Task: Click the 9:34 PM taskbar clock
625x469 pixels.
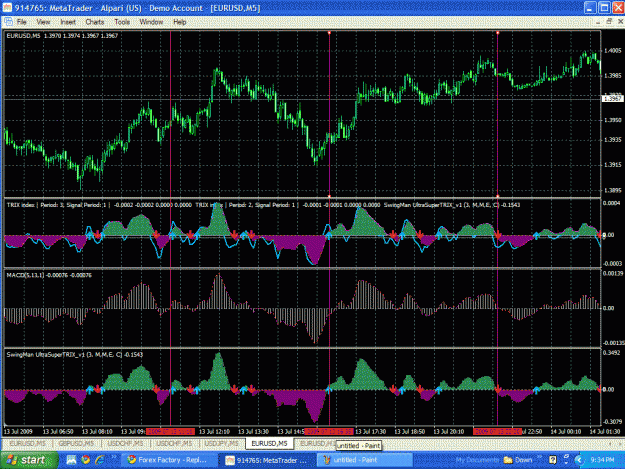Action: [602, 460]
